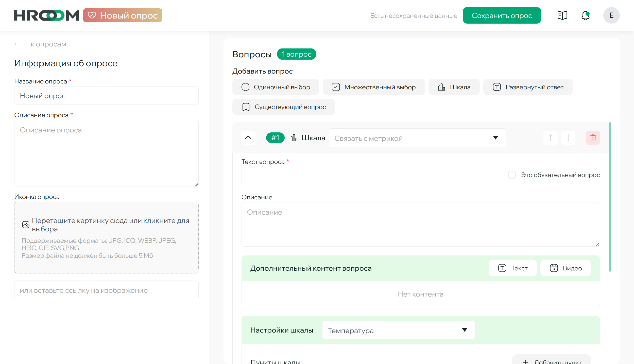This screenshot has height=364, width=634.
Task: Add a 'Одиночный выбор' question
Action: (276, 87)
